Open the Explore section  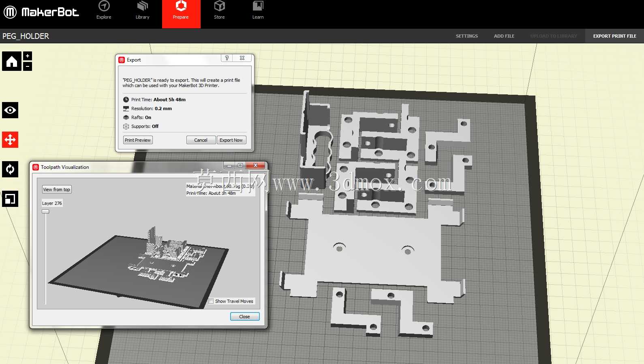point(104,11)
